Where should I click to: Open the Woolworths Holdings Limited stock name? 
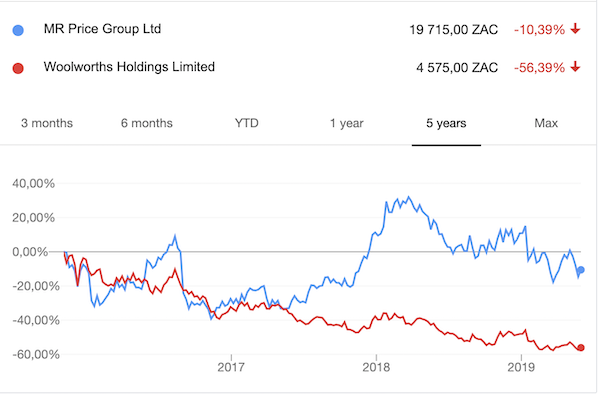(x=129, y=67)
